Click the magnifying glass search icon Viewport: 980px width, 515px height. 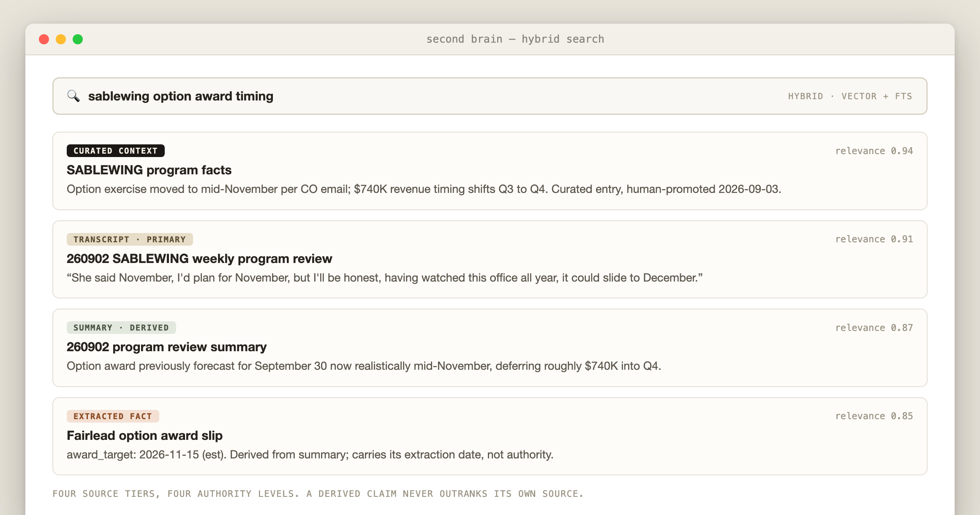pyautogui.click(x=73, y=96)
